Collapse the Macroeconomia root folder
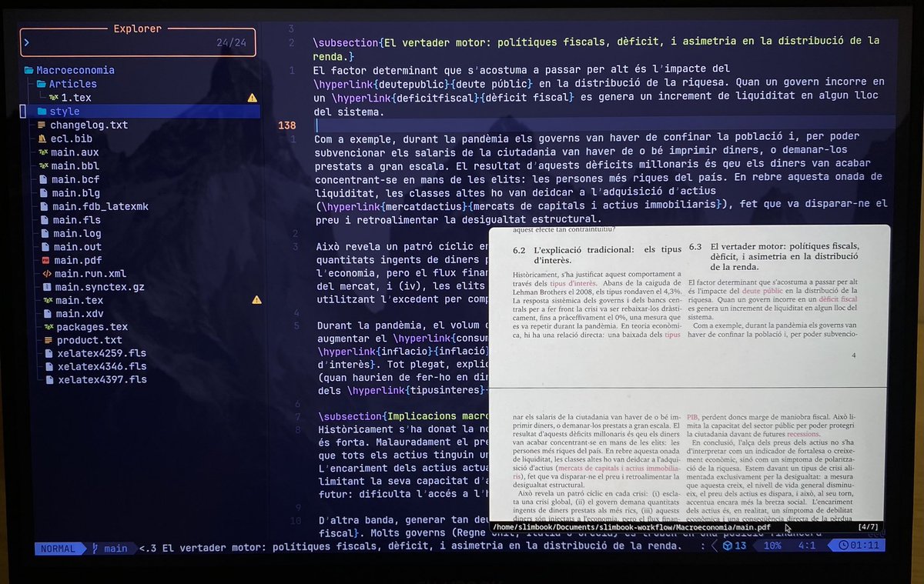Screen dimensions: 924x584 coord(75,70)
